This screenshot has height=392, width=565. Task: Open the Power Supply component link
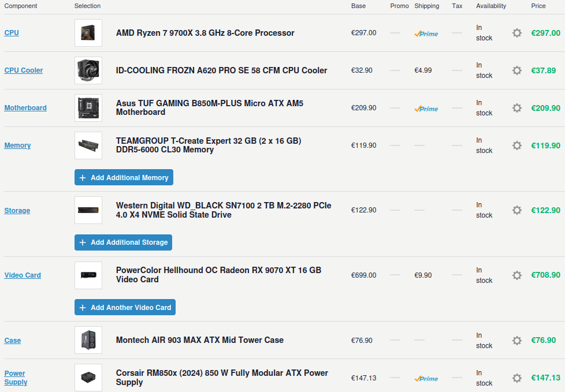(x=16, y=378)
